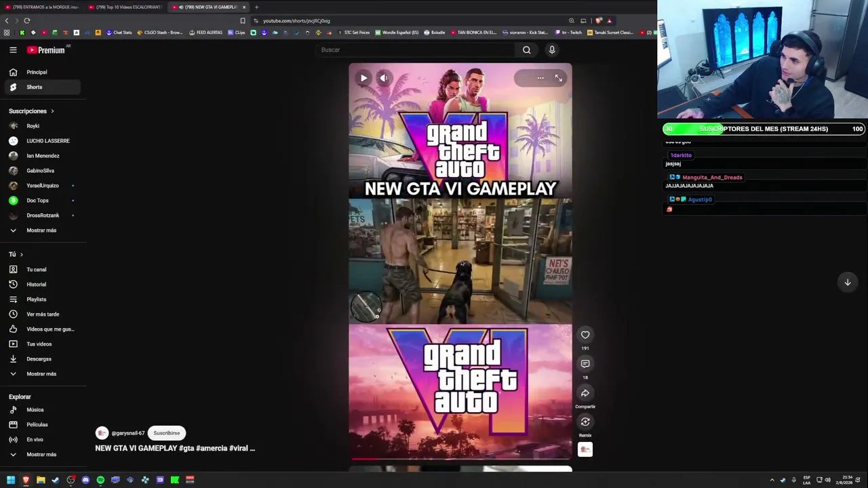Open Discord from the taskbar
The width and height of the screenshot is (868, 488).
85,480
